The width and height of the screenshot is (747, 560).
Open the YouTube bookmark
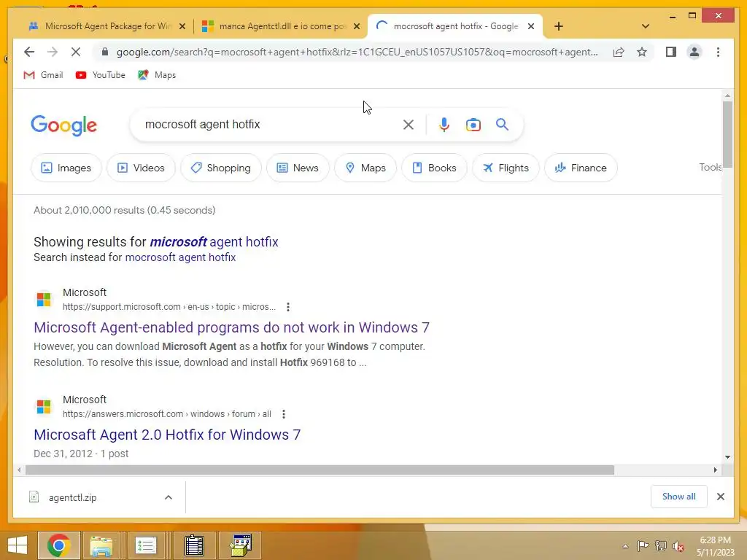point(101,75)
